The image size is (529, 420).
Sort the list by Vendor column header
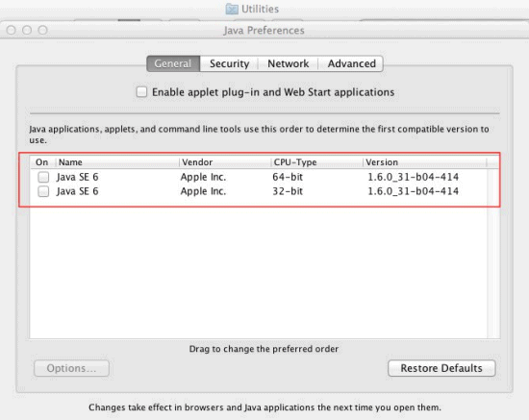click(225, 162)
